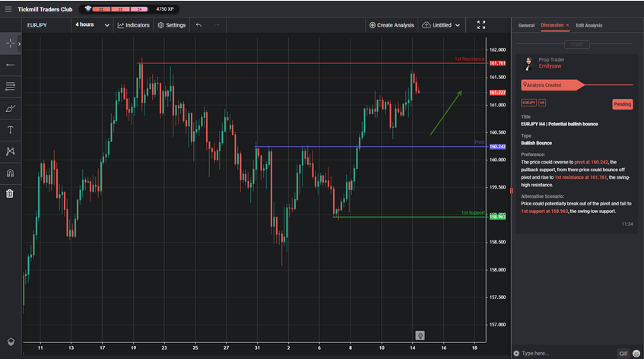Switch to the Discussion tab

[552, 25]
